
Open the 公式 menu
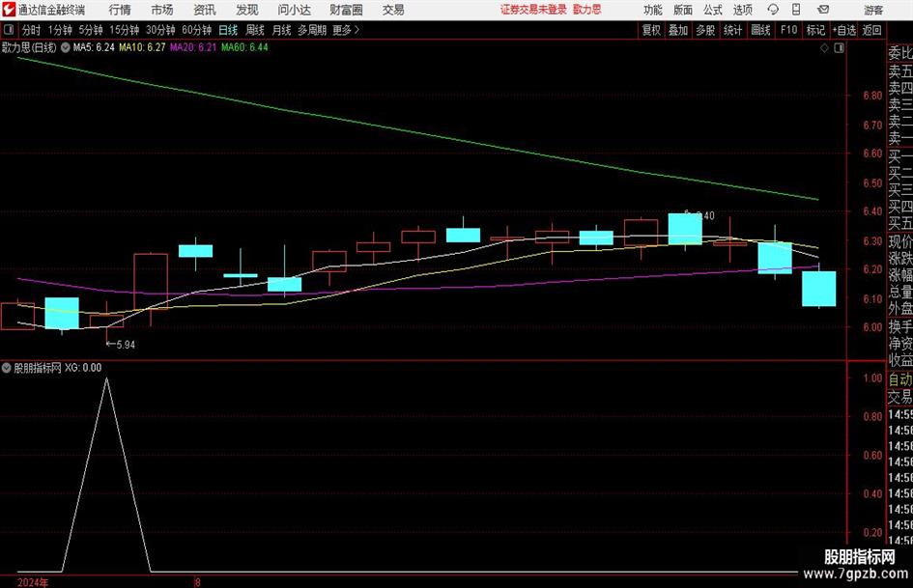(x=713, y=10)
